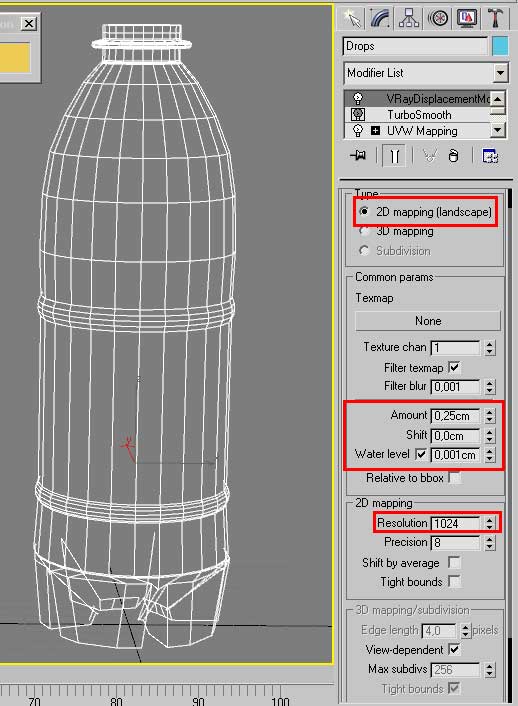This screenshot has width=518, height=706.
Task: Toggle the Filter texmap checkbox
Action: (454, 367)
